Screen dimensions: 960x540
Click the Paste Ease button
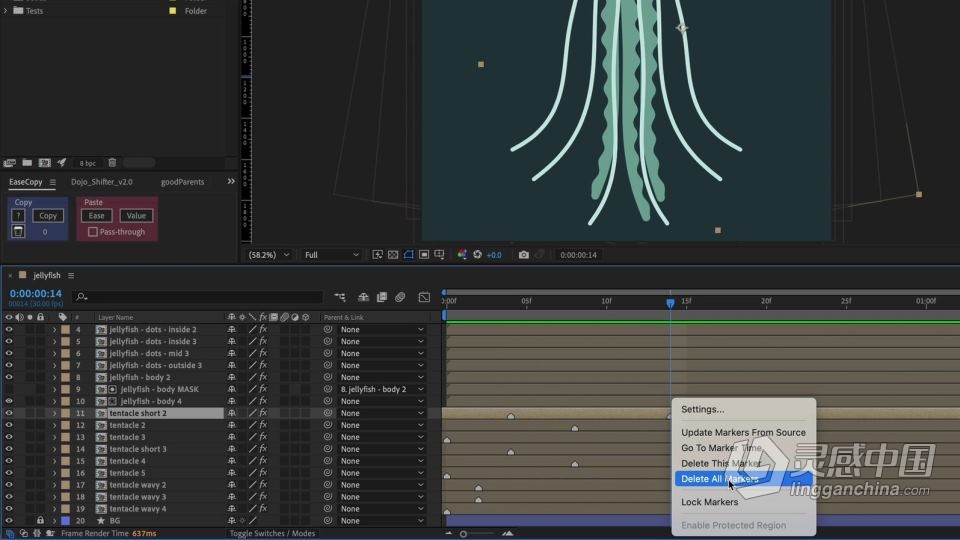(x=97, y=216)
